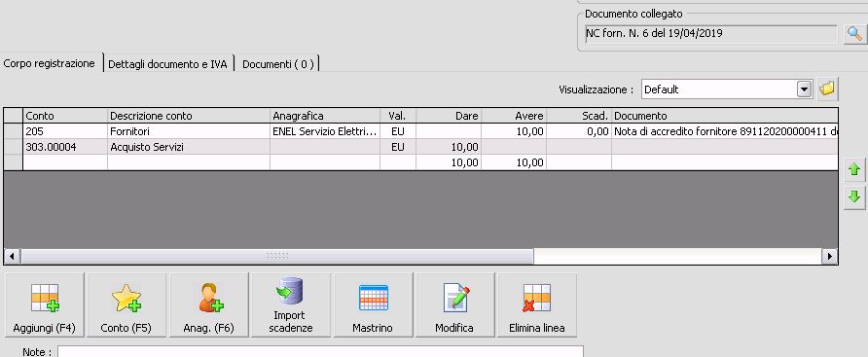
Task: Click the Documento collegato text field
Action: pyautogui.click(x=710, y=34)
